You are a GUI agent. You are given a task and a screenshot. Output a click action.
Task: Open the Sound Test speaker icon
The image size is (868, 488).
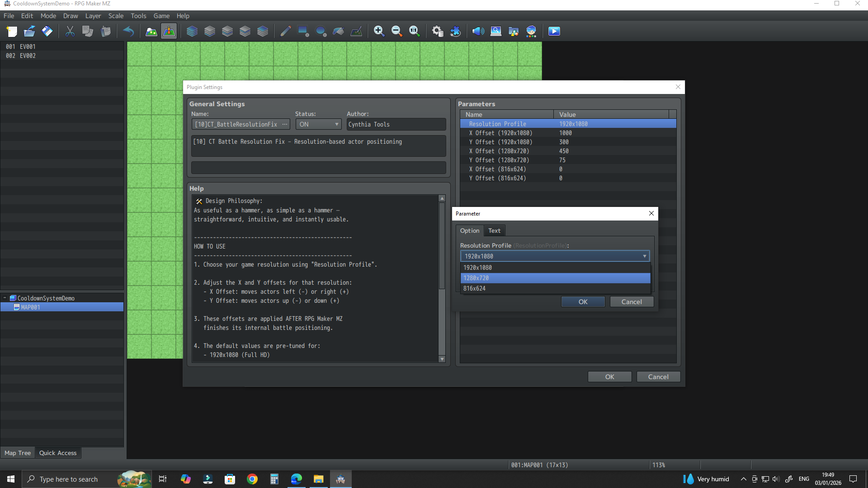pos(478,31)
